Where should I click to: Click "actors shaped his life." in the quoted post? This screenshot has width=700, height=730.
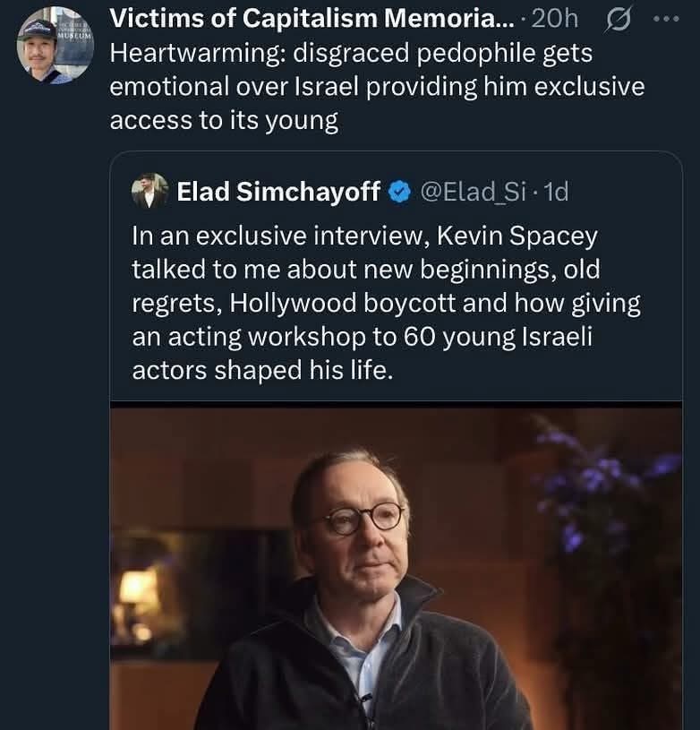(x=262, y=370)
